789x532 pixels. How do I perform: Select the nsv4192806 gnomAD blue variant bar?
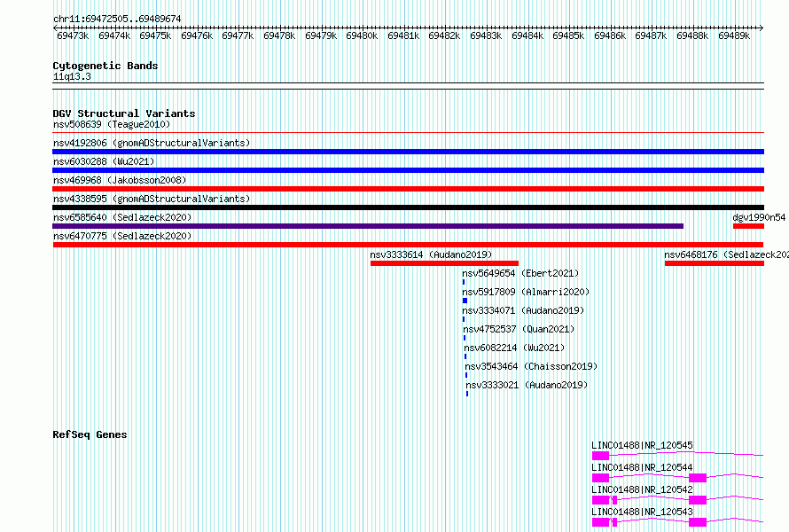coord(408,152)
